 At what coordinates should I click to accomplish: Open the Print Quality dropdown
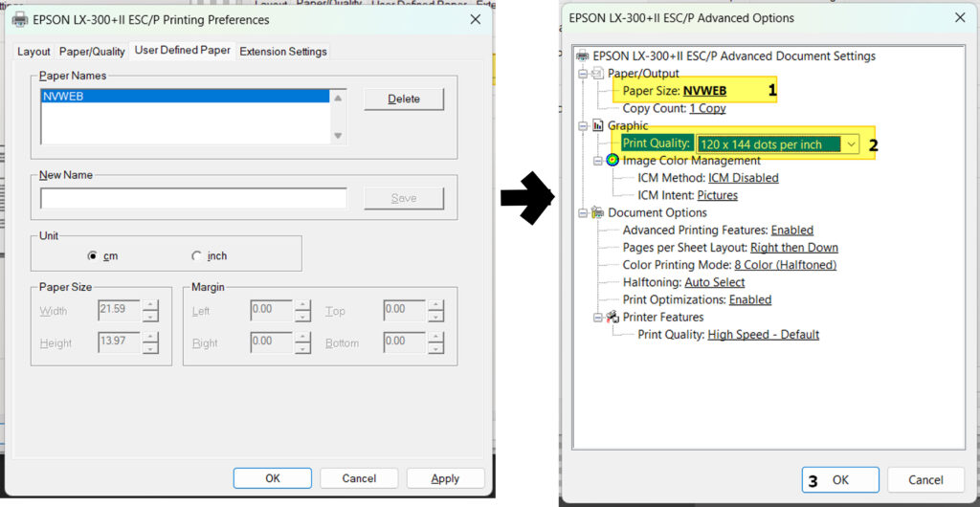point(850,144)
